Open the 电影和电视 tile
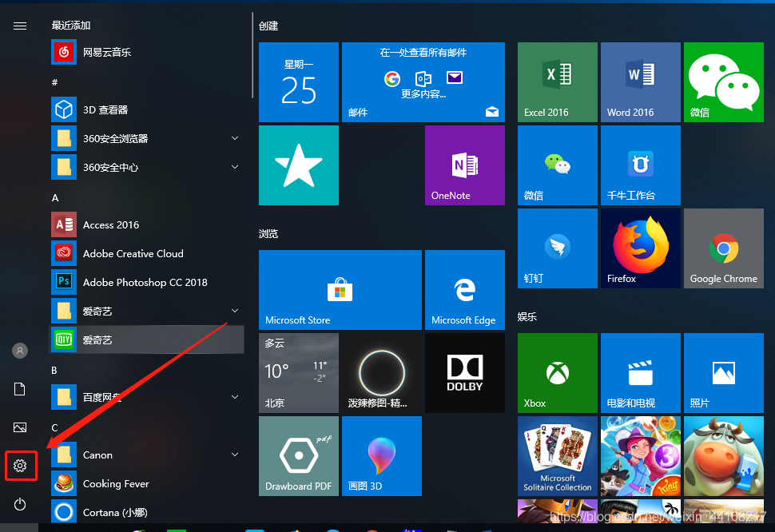775x532 pixels. pos(641,372)
